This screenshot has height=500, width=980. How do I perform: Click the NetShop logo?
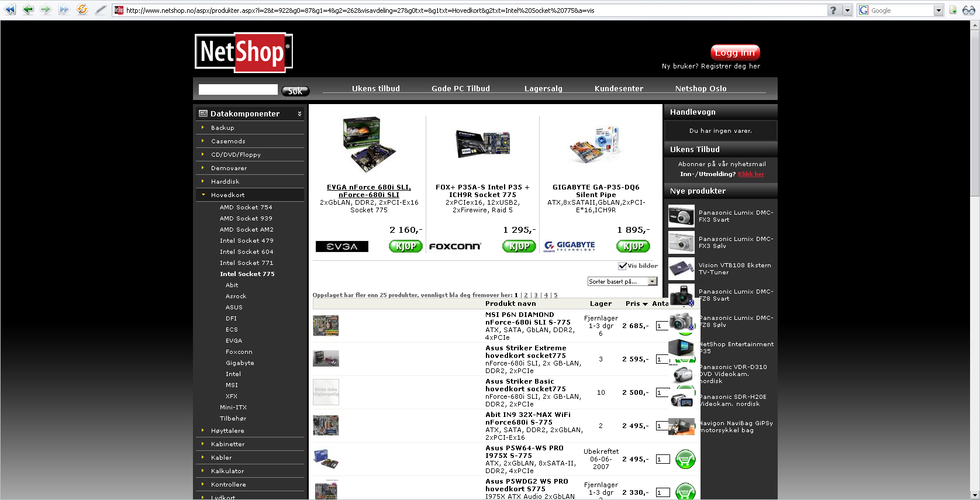244,53
